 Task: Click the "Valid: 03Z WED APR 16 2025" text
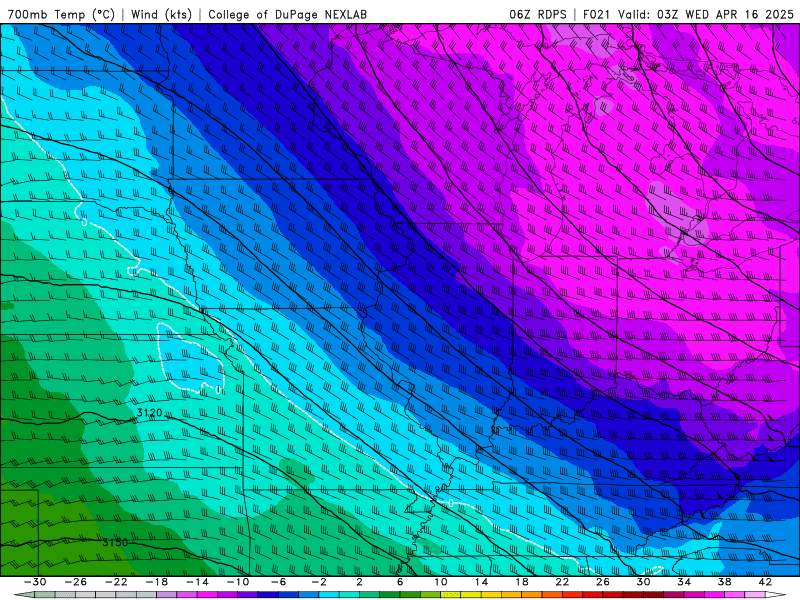point(706,14)
